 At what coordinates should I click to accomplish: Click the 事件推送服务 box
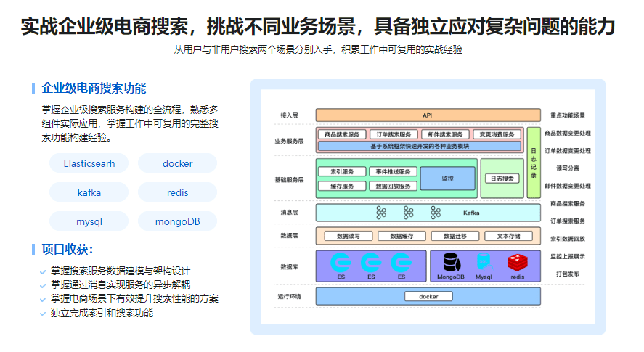393,172
